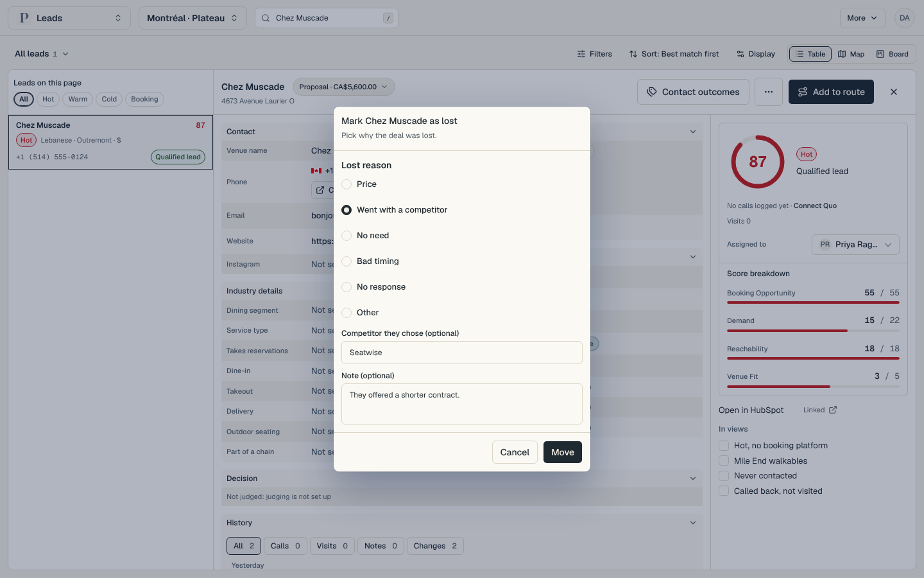The width and height of the screenshot is (924, 578).
Task: Open HubSpot Linked external link icon
Action: pos(833,410)
